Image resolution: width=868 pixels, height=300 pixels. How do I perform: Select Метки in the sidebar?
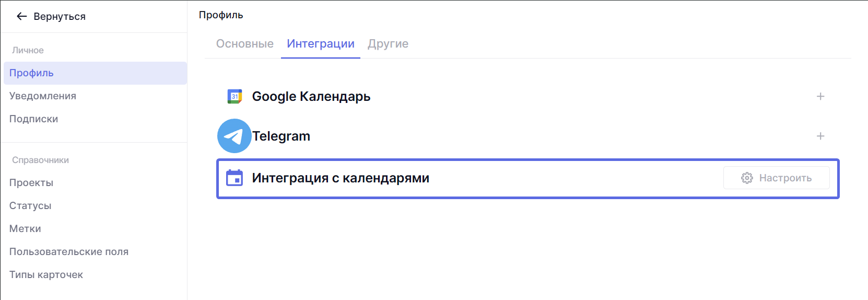pyautogui.click(x=25, y=229)
